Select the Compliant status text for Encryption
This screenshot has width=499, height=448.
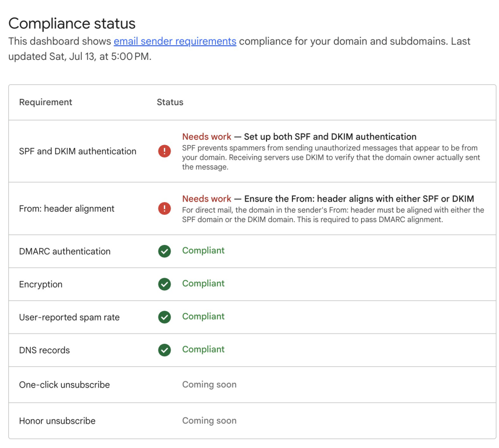point(203,284)
